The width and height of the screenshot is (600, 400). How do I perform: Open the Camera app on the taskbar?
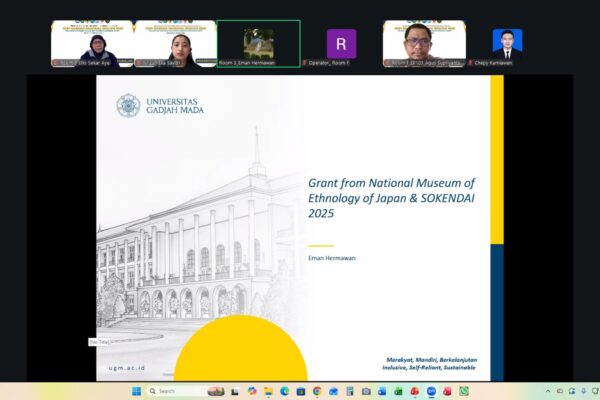coord(366,391)
